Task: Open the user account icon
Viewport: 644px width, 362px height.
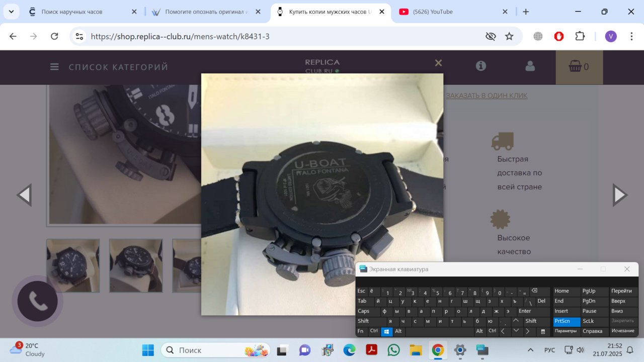Action: tap(530, 66)
